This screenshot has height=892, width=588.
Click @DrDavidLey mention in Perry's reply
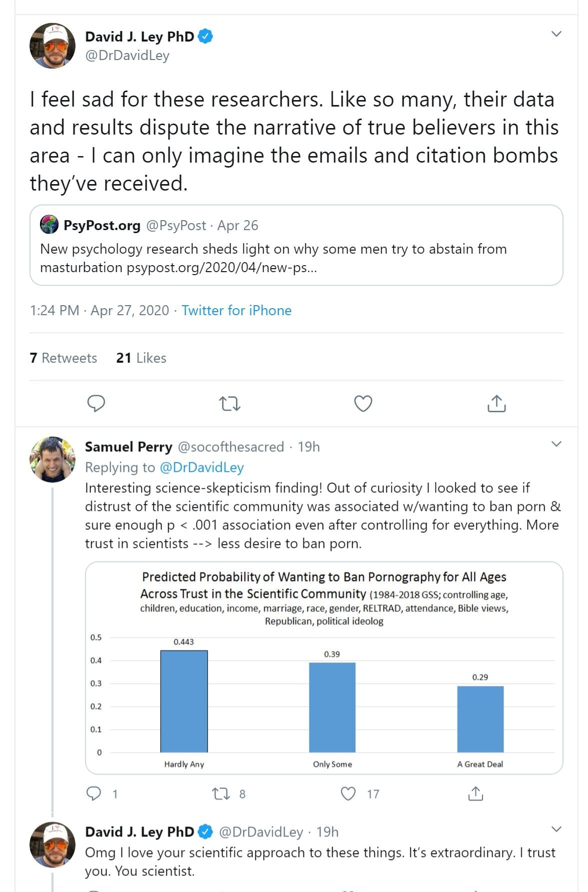(x=201, y=467)
